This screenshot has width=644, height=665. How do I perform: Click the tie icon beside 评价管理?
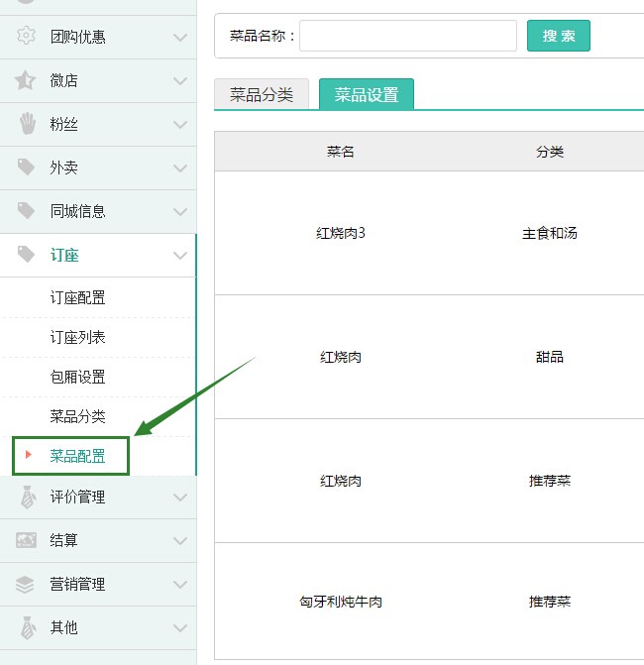point(28,498)
